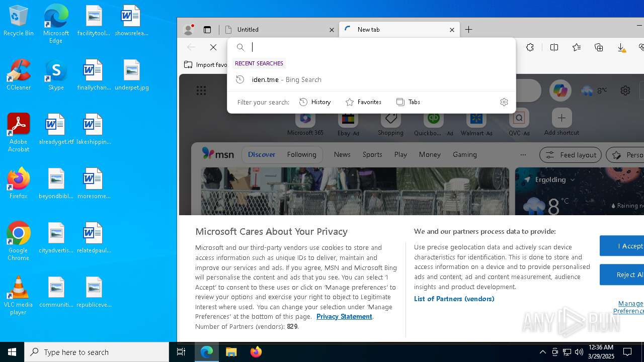644x362 pixels.
Task: Open Downloads icon in Edge toolbar
Action: pos(621,47)
